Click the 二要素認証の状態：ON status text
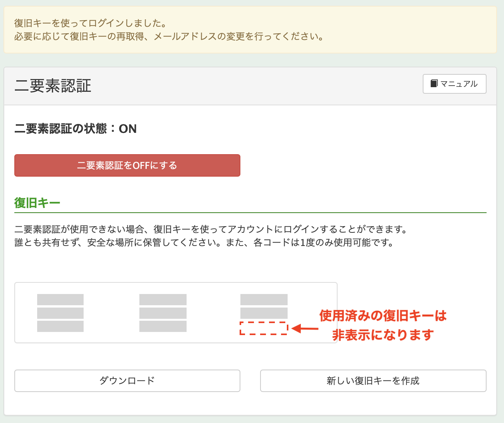The width and height of the screenshot is (504, 423). click(x=75, y=129)
